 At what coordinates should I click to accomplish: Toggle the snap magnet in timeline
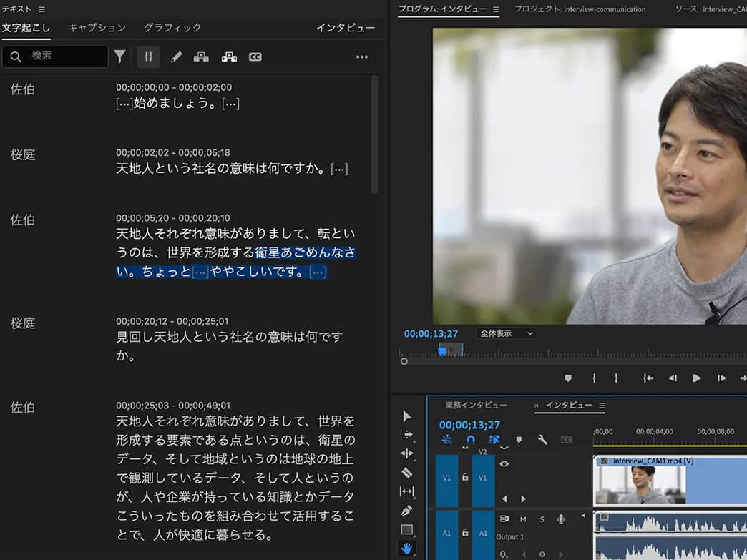(469, 439)
